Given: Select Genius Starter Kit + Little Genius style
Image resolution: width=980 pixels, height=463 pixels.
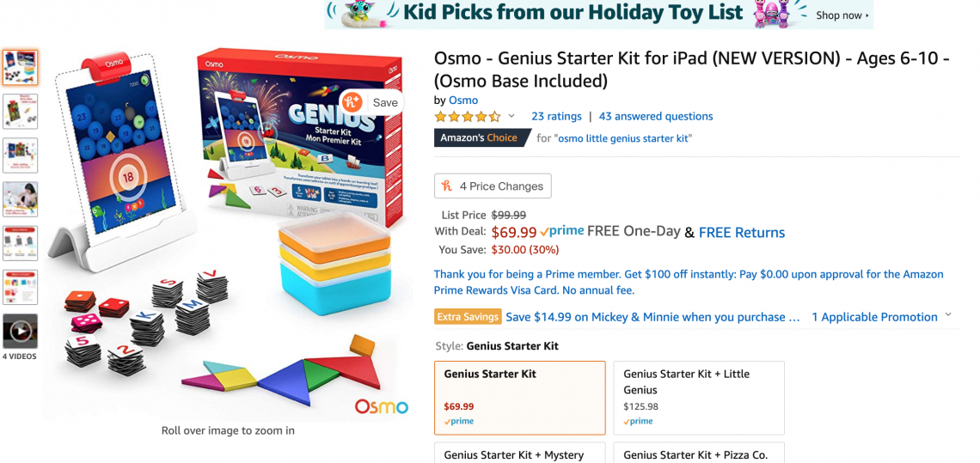Looking at the screenshot, I should point(699,398).
